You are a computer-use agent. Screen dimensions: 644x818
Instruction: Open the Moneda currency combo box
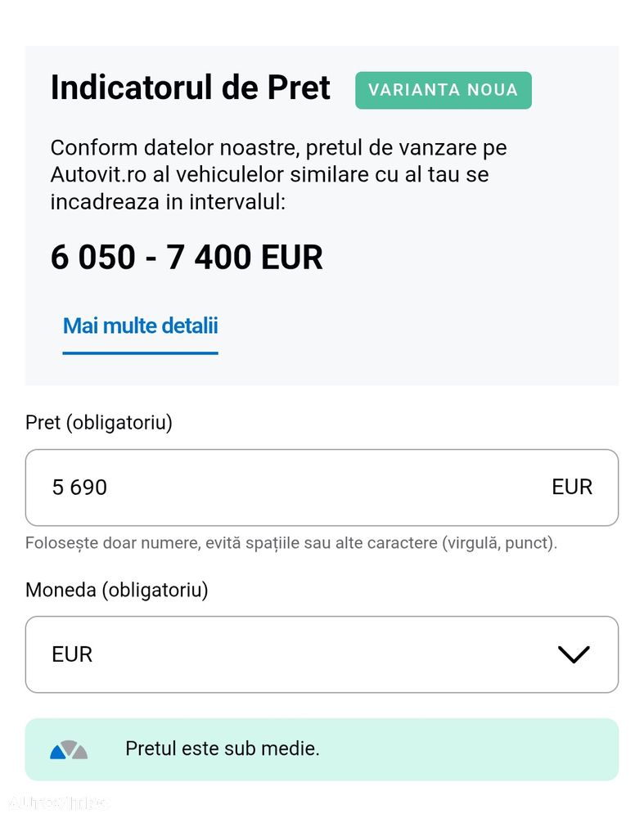coord(322,654)
